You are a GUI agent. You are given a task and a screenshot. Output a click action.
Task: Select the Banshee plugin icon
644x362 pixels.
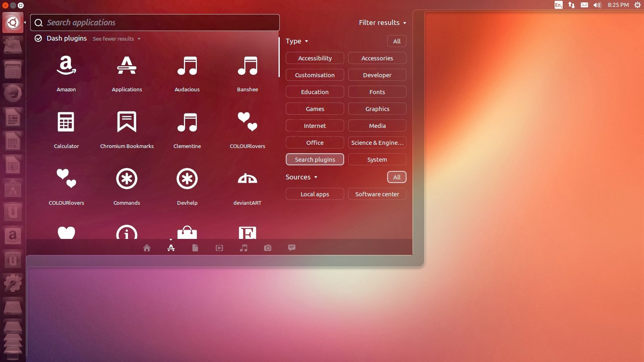tap(248, 66)
